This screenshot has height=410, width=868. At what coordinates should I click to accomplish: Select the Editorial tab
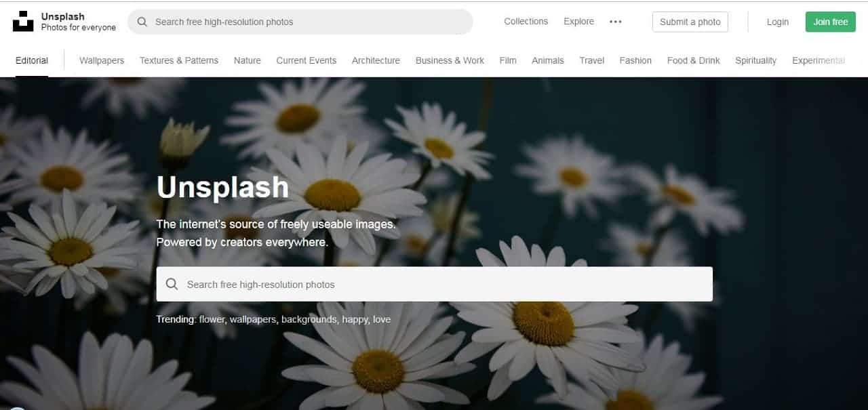[32, 60]
